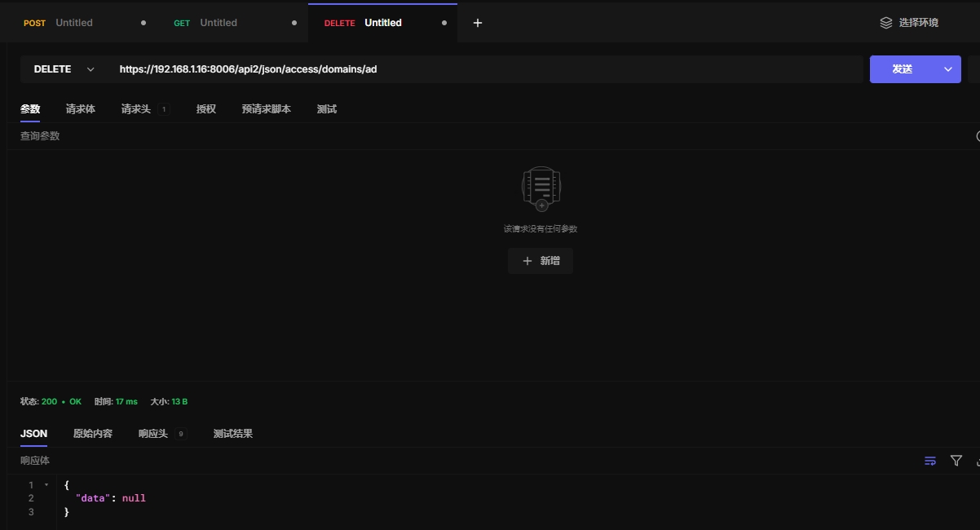The width and height of the screenshot is (980, 530).
Task: Switch to the POST Untitled tab
Action: coord(73,23)
